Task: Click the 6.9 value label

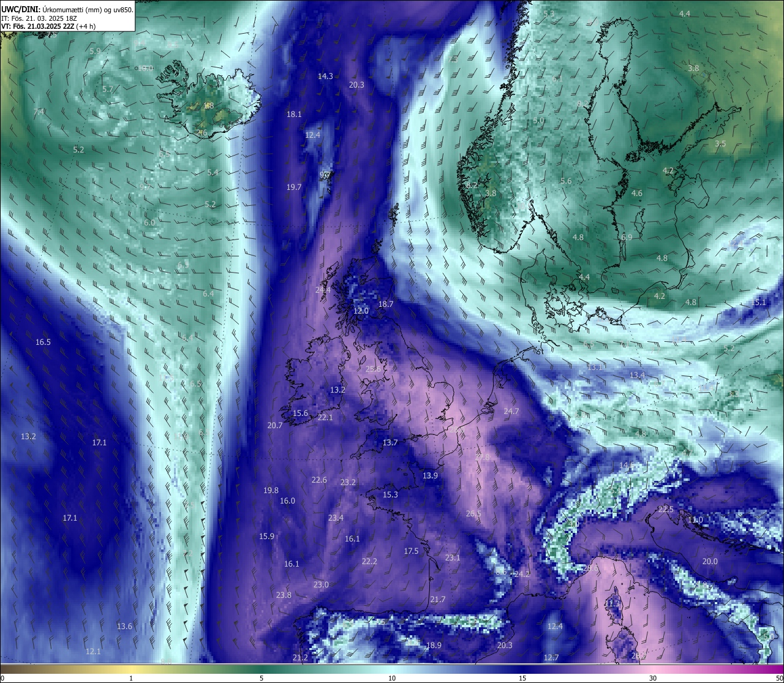Action: (x=627, y=238)
